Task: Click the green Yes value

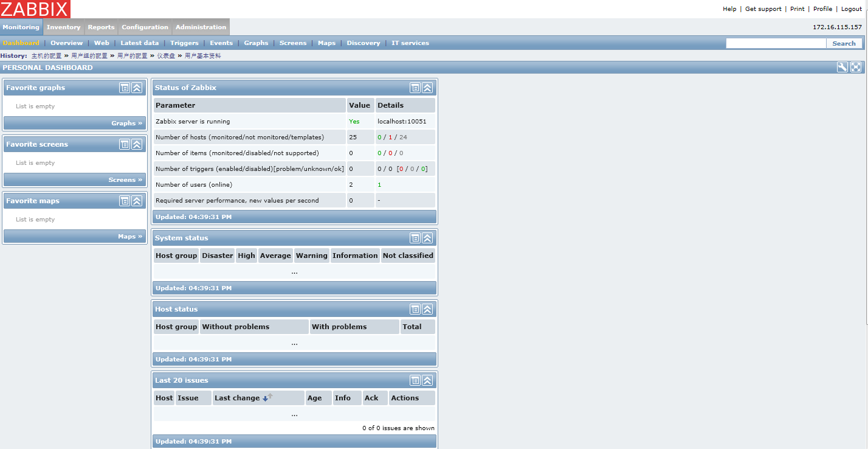Action: (354, 121)
